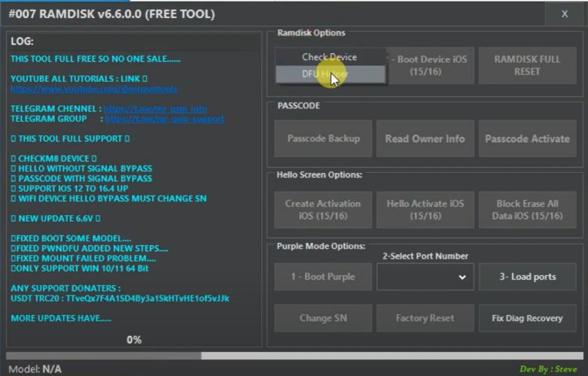The width and height of the screenshot is (588, 376).
Task: Click the Change SN button
Action: coord(323,318)
